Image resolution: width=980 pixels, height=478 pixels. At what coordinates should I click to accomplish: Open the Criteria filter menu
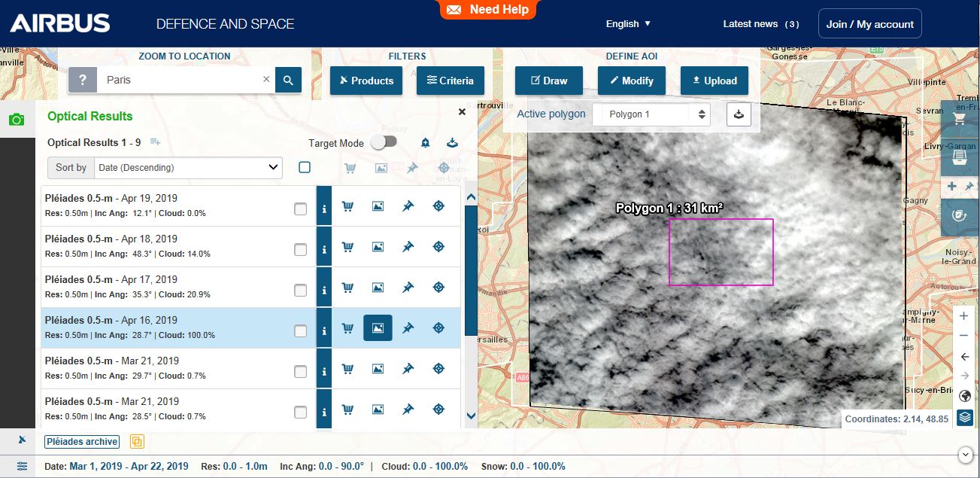tap(451, 81)
